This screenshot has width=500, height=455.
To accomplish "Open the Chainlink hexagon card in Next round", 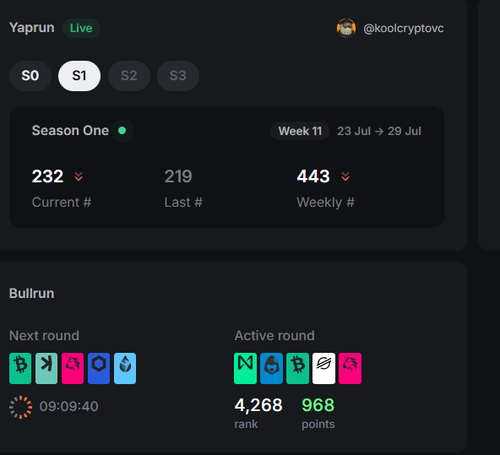I will tap(99, 368).
